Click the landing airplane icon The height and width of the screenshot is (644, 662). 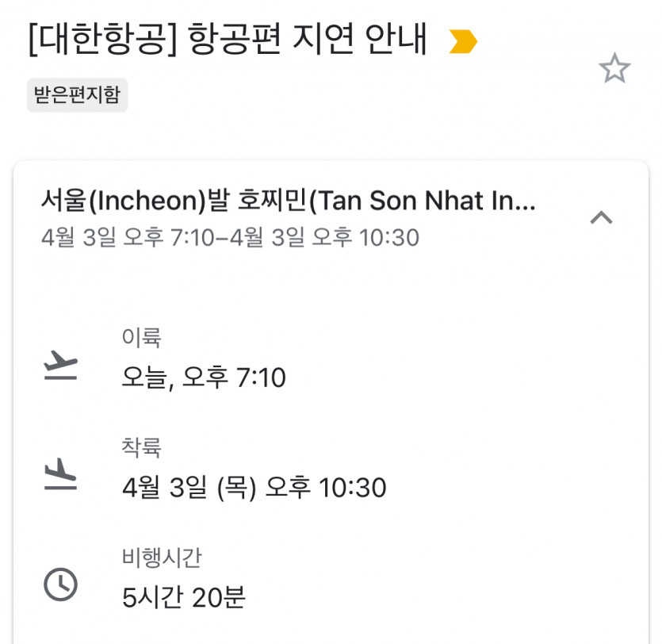click(60, 476)
